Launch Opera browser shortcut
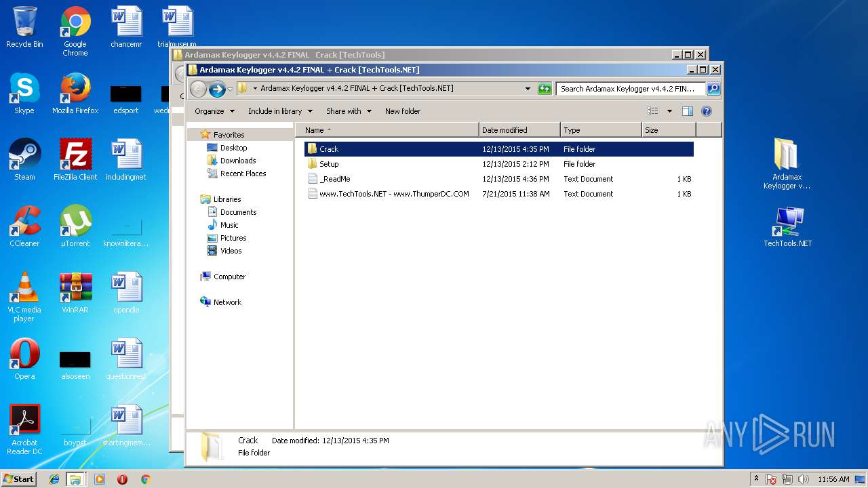The image size is (868, 488). [24, 359]
